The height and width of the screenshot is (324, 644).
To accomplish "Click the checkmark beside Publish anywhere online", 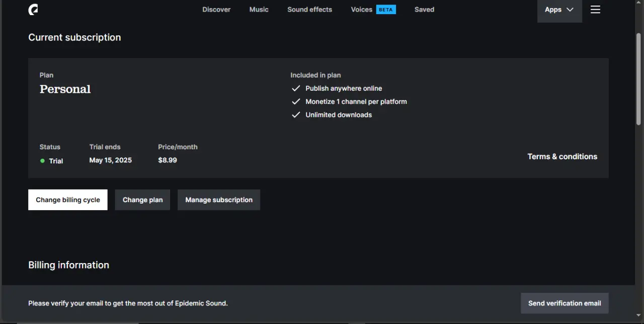I will (296, 88).
